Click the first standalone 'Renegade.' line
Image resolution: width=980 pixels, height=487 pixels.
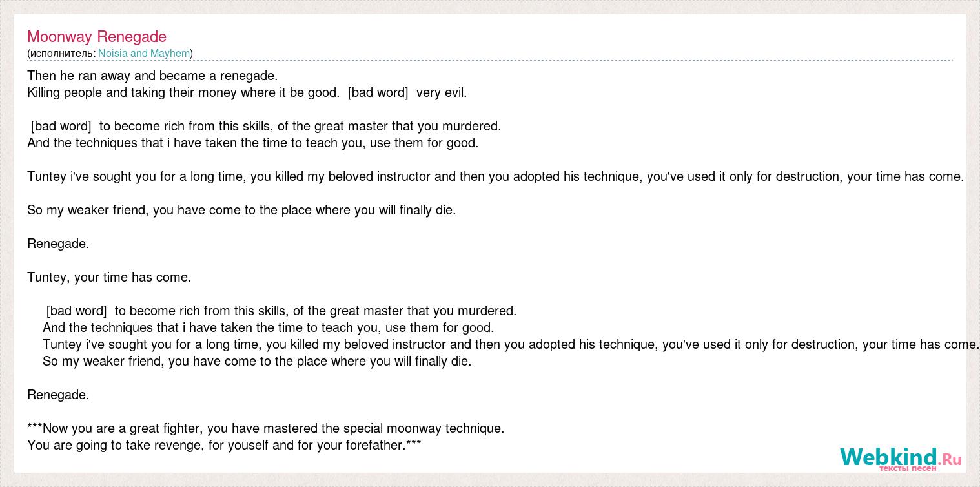pos(58,243)
